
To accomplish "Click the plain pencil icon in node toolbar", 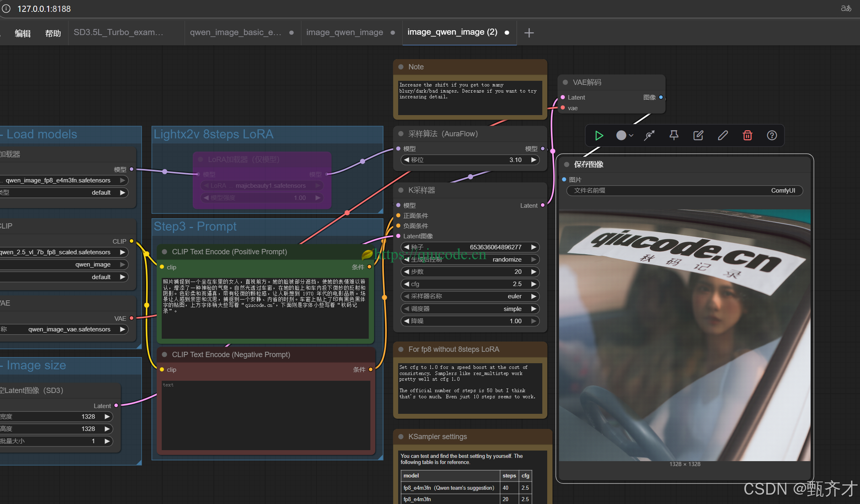I will point(723,135).
